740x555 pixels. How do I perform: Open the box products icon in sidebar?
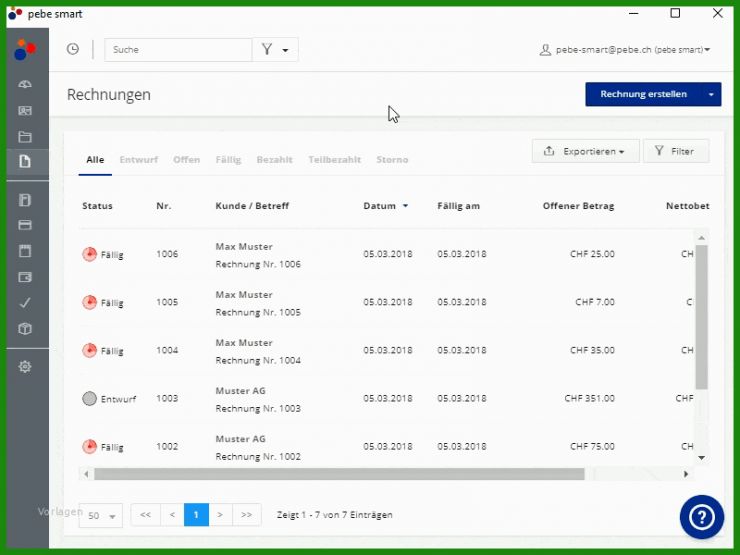tap(25, 328)
